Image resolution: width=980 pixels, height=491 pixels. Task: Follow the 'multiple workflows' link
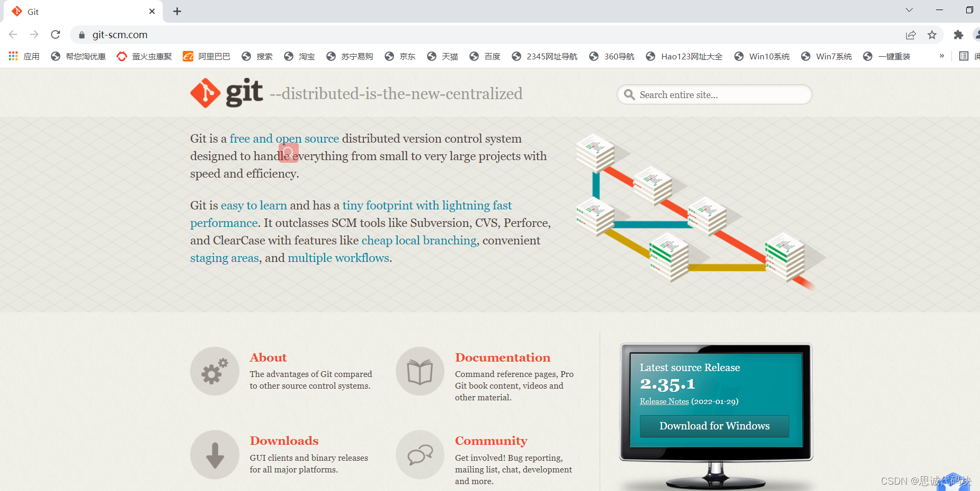point(338,258)
